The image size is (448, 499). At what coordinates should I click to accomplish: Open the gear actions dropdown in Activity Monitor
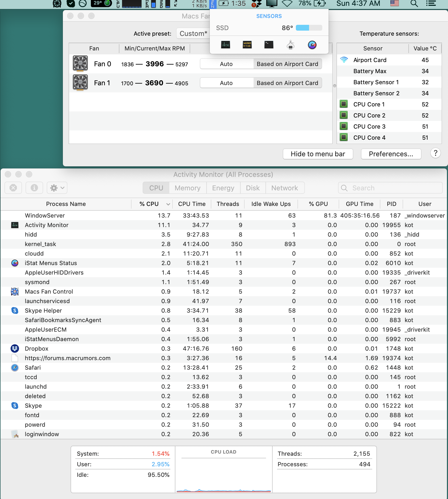57,188
